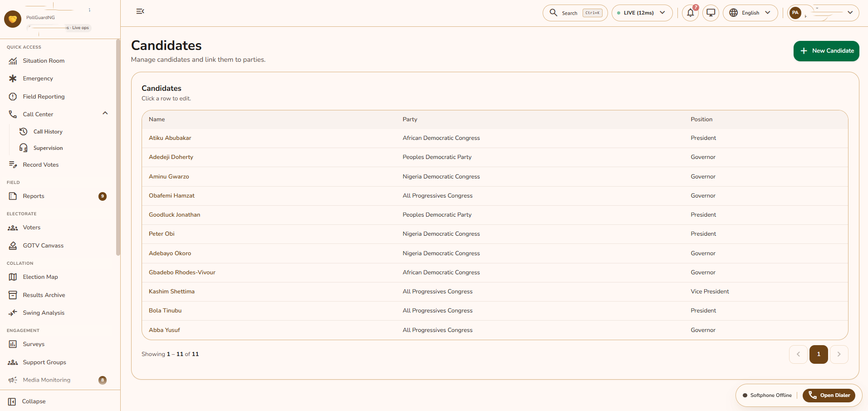Open the Election Map icon

(x=13, y=277)
